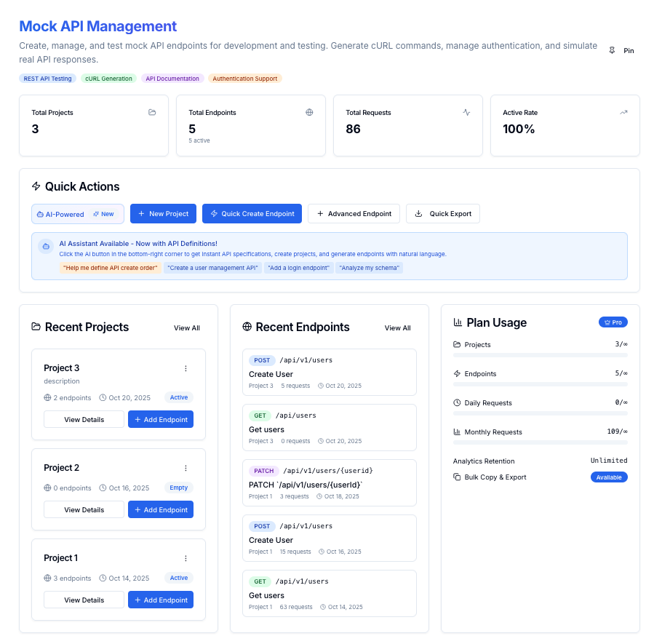This screenshot has height=644, width=662.
Task: Click the pin icon beside Pin label
Action: (x=612, y=51)
